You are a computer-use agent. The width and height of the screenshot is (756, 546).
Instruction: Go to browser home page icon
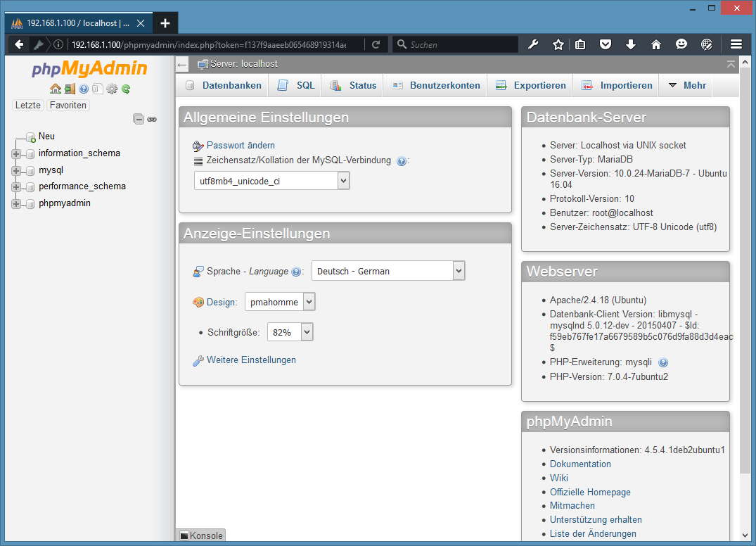pyautogui.click(x=656, y=45)
